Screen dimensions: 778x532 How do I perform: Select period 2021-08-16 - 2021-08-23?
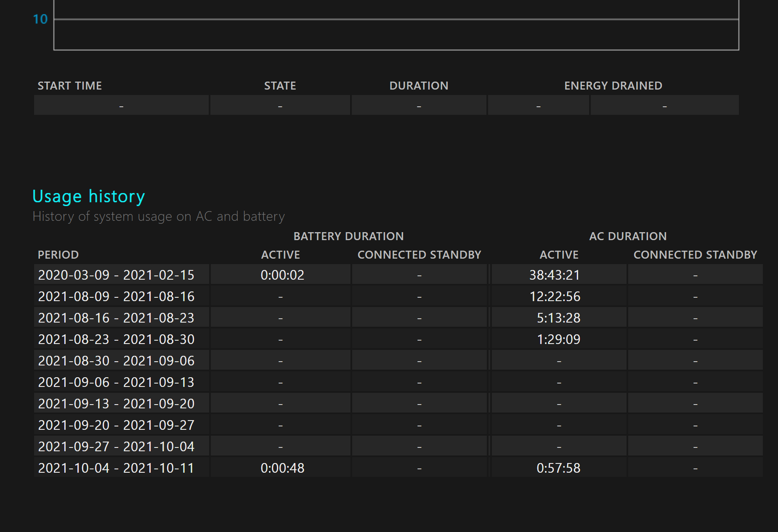[x=116, y=318]
